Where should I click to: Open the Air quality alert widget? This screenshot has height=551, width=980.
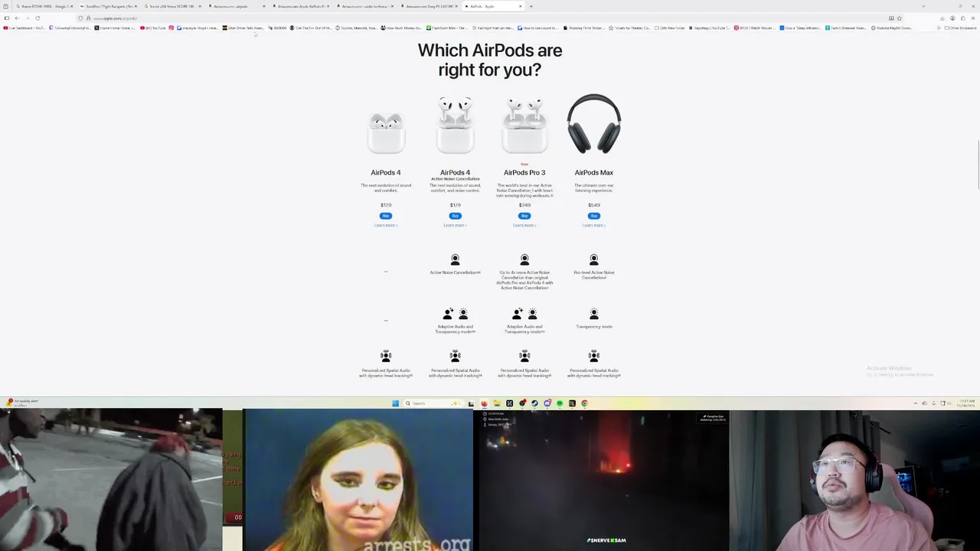(23, 403)
